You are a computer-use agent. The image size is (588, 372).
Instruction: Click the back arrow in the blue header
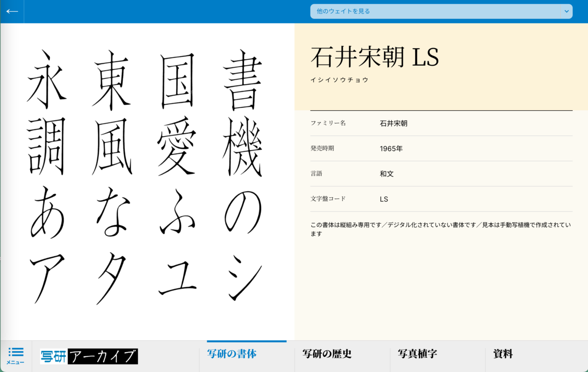[x=11, y=11]
